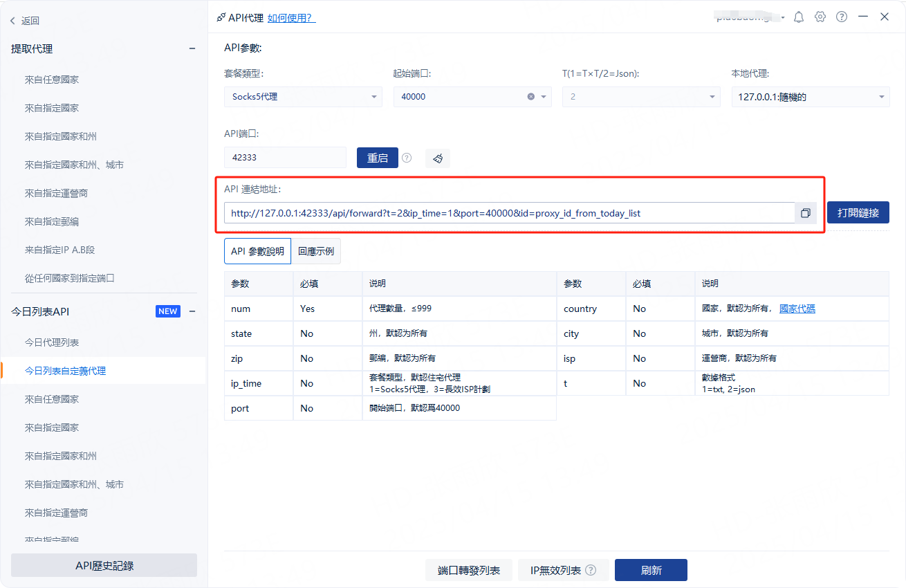906x588 pixels.
Task: Click the help icon next to 重启 button
Action: (407, 158)
